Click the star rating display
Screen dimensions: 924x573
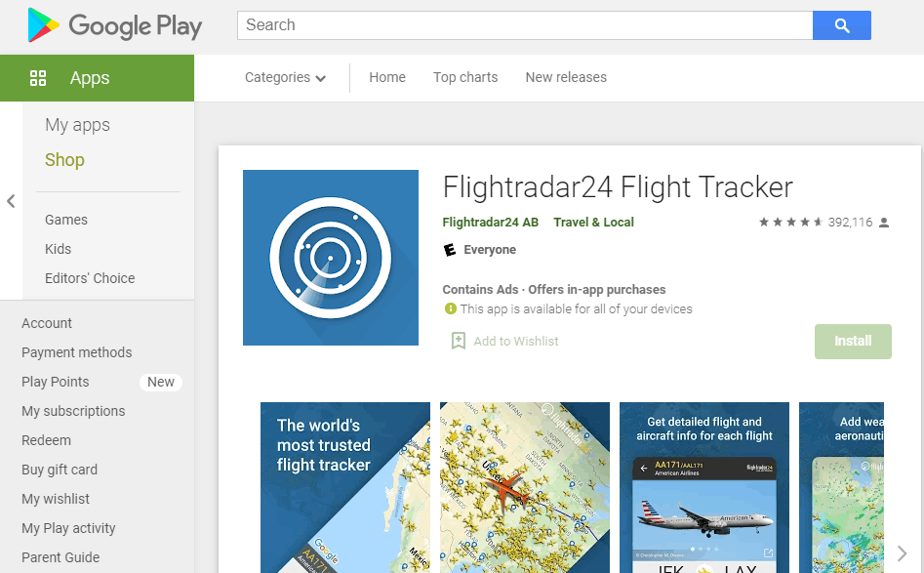790,223
